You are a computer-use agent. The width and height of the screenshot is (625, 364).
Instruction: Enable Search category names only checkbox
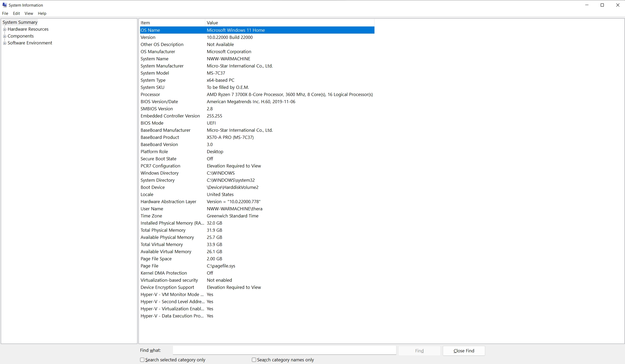[x=254, y=360]
